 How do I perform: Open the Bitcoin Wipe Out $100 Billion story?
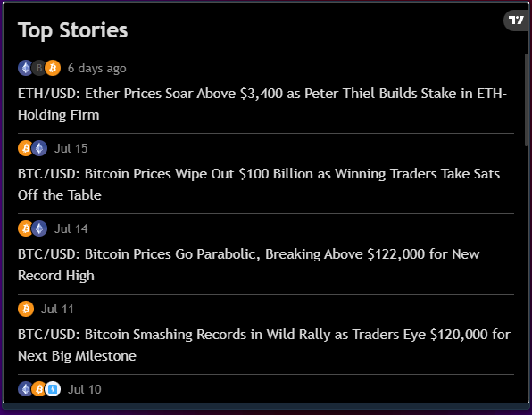click(259, 184)
